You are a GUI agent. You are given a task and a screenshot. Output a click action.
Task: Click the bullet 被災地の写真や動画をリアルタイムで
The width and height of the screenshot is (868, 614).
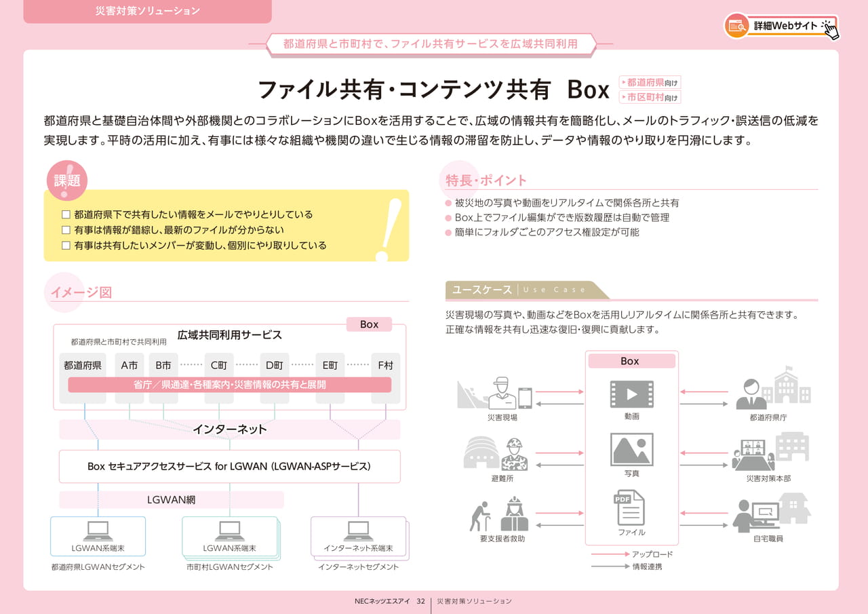coord(567,203)
